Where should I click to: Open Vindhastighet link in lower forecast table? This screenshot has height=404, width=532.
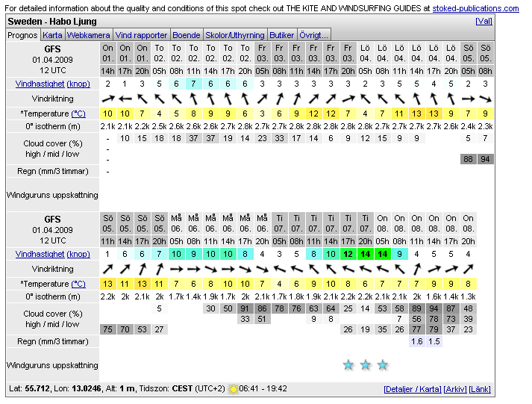point(40,254)
